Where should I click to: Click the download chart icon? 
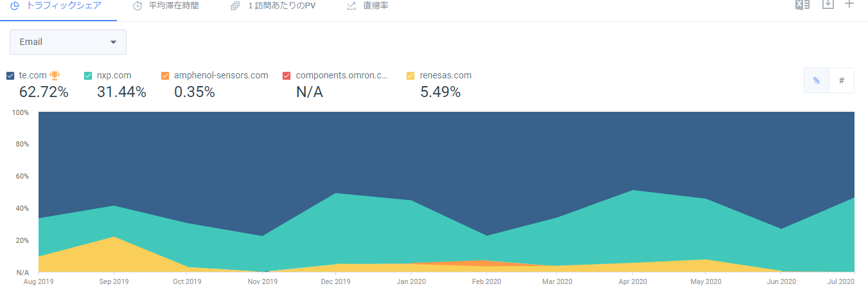(828, 4)
